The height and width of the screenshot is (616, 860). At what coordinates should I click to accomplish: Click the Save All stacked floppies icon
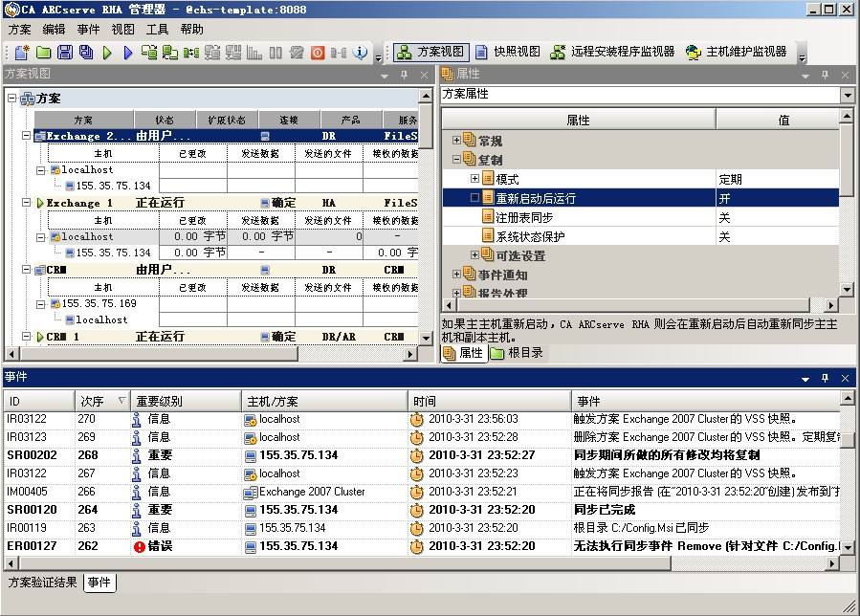[x=86, y=52]
